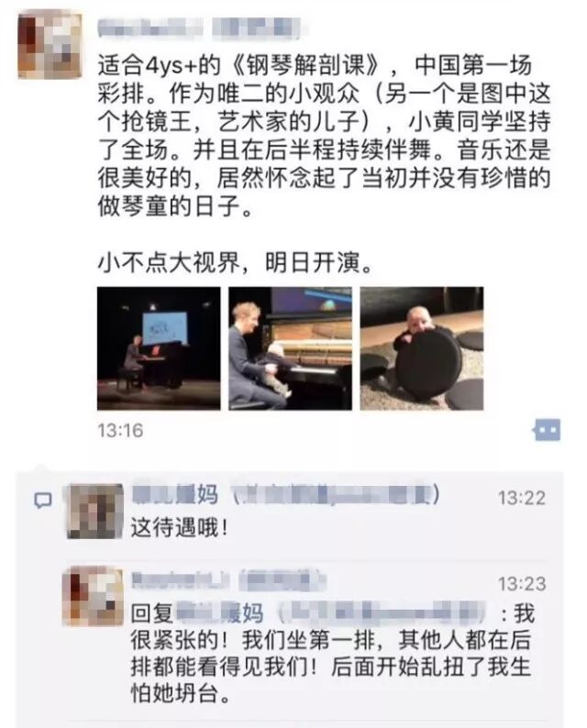
Task: Tap the post text about 钢琴解剖课
Action: (324, 135)
